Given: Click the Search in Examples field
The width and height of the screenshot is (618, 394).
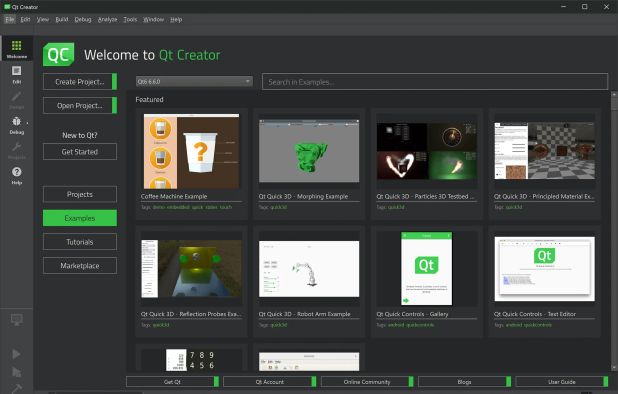Looking at the screenshot, I should [x=435, y=82].
